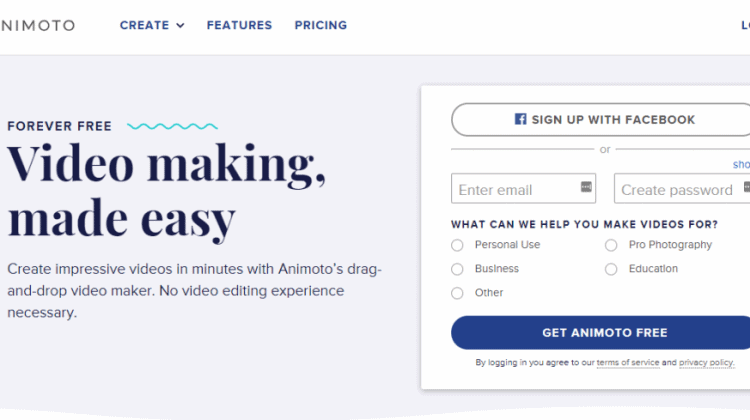Go to the Features page
Image resolution: width=750 pixels, height=420 pixels.
(x=239, y=25)
